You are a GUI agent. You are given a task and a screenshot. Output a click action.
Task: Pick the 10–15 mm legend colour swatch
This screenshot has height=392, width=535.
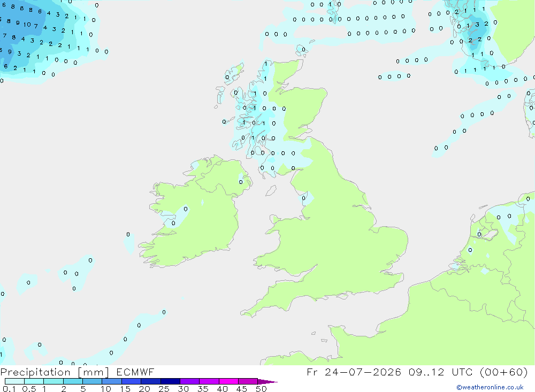coord(112,381)
